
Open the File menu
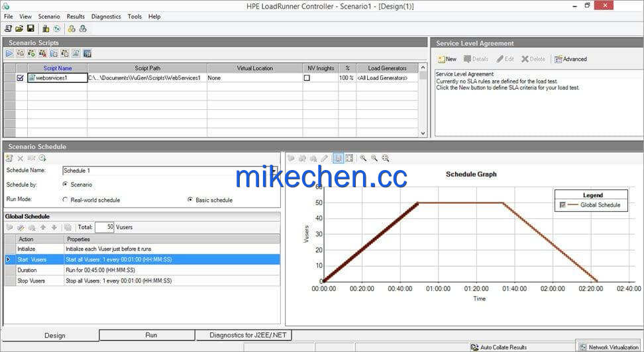8,17
